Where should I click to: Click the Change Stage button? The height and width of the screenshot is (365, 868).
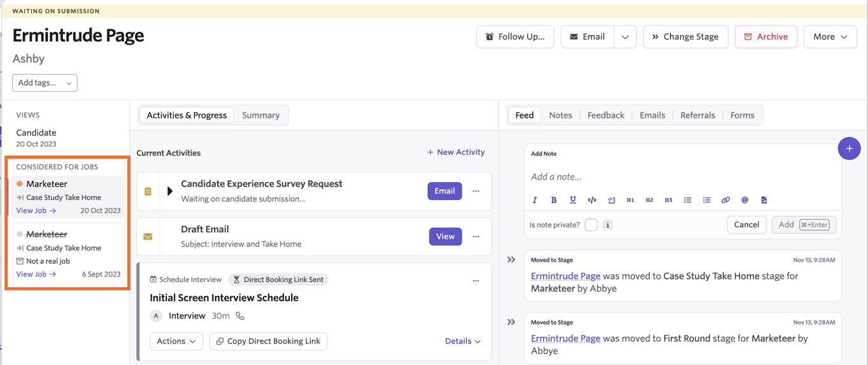(685, 37)
